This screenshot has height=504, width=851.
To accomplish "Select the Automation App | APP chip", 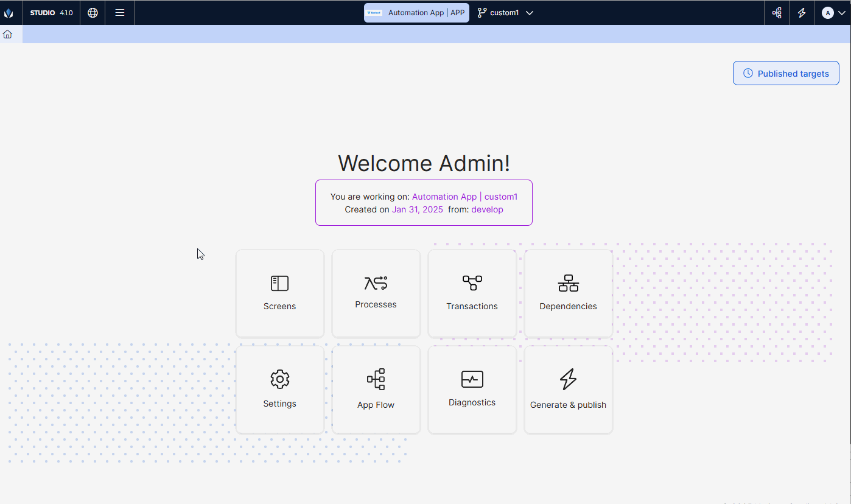I will click(416, 13).
